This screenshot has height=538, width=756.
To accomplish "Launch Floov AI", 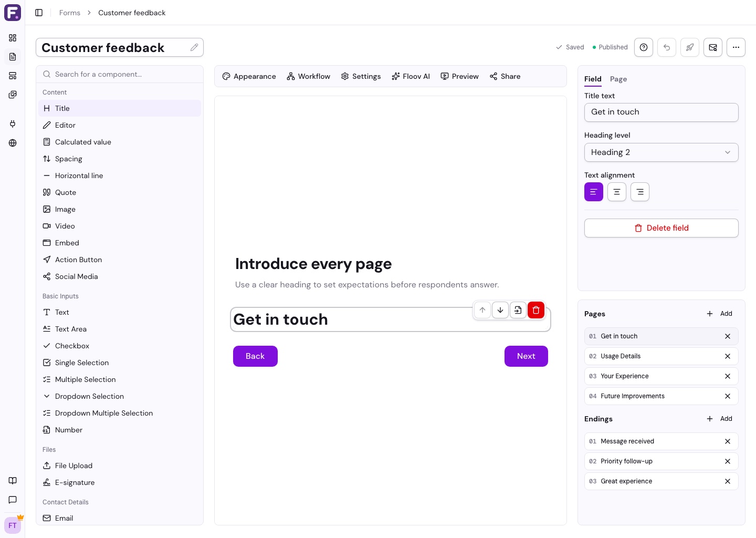I will [411, 76].
